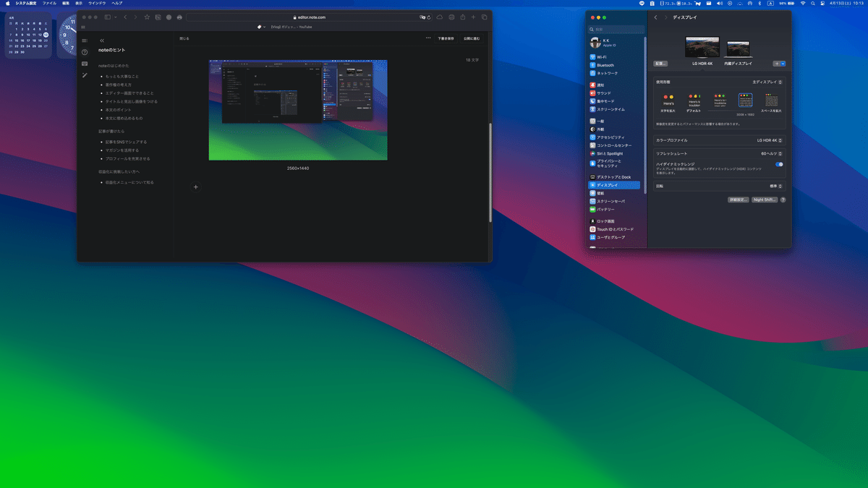Show the Safari sidebar toggle icon
The width and height of the screenshot is (868, 488).
point(107,17)
